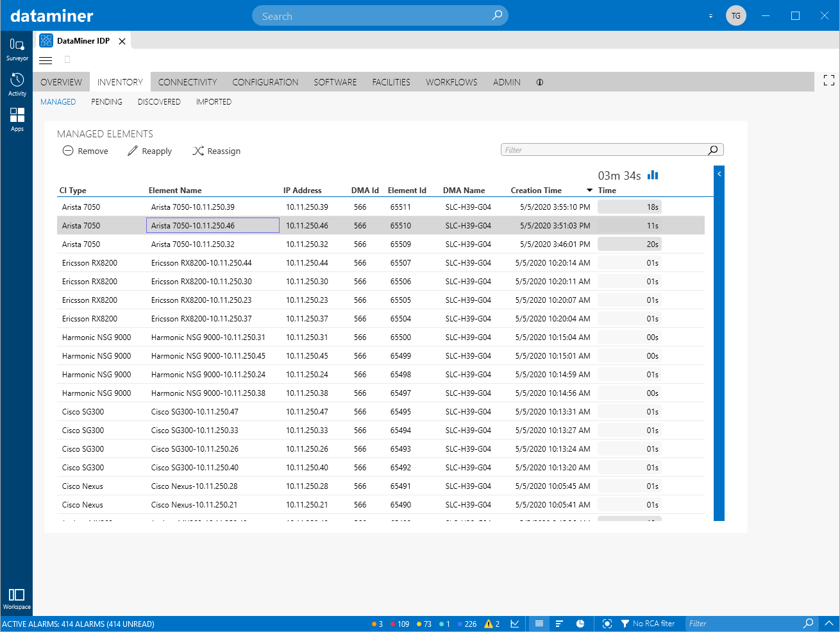Viewport: 840px width, 632px height.
Task: Show the yellow alarm count 73
Action: tap(424, 624)
